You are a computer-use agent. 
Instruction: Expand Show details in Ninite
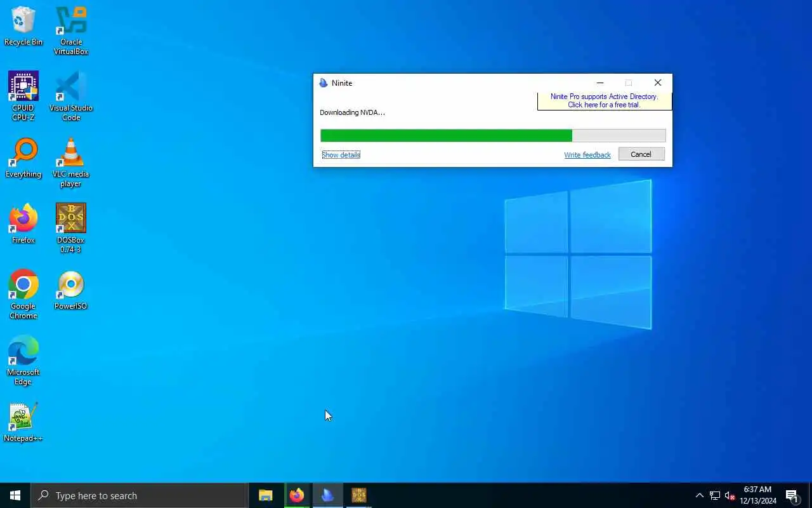[x=341, y=155]
